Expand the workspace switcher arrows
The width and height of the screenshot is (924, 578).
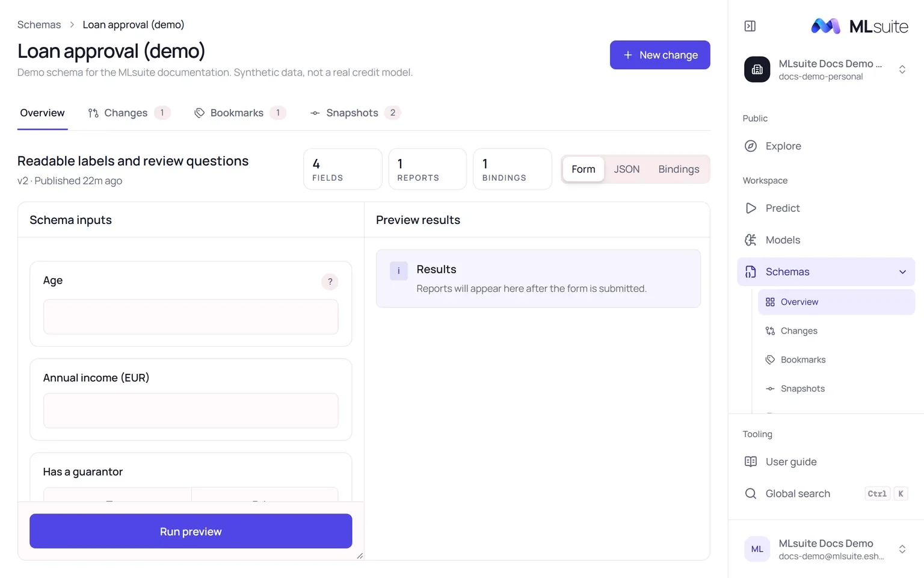coord(902,69)
